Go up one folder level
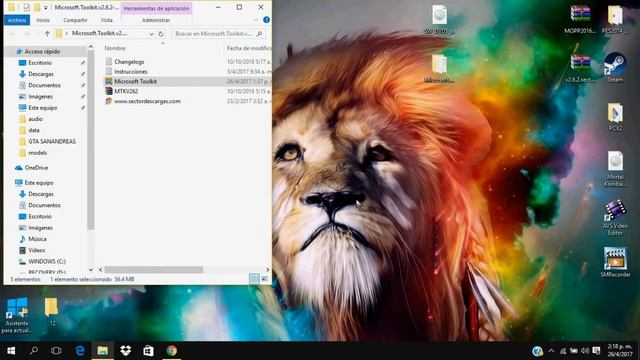640x360 pixels. (x=47, y=33)
